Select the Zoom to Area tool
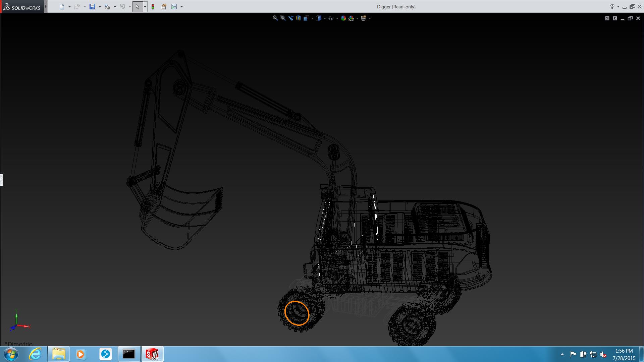The height and width of the screenshot is (362, 644). click(283, 18)
